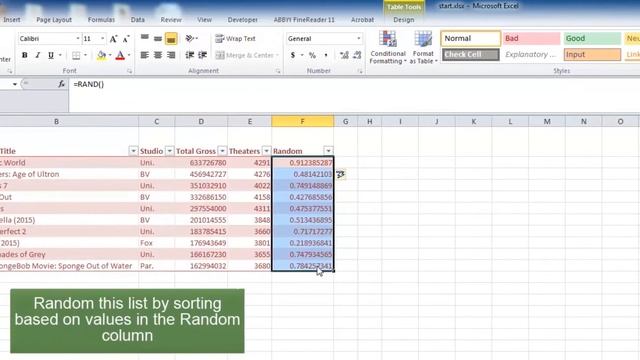The height and width of the screenshot is (360, 640).
Task: Toggle Wrap Text
Action: 236,39
